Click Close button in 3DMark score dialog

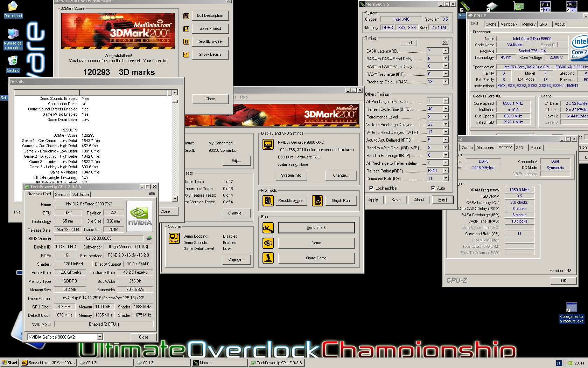pyautogui.click(x=210, y=99)
